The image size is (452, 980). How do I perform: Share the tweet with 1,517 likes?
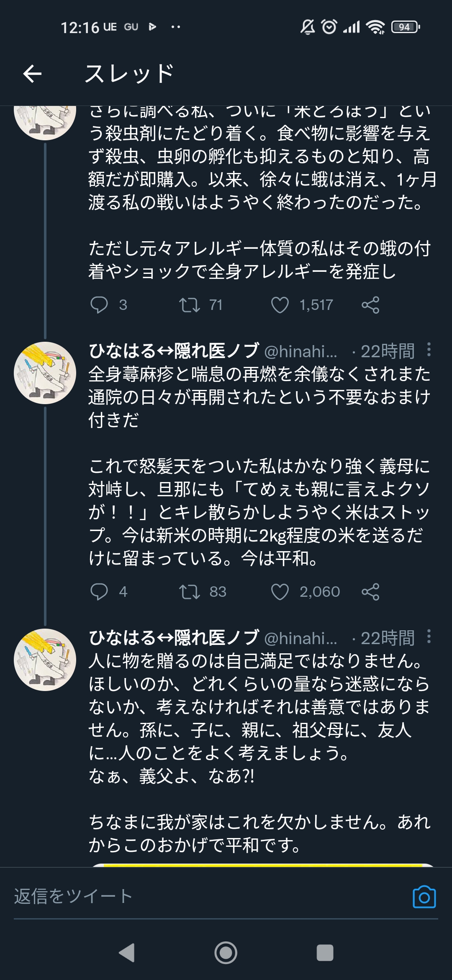(x=370, y=305)
